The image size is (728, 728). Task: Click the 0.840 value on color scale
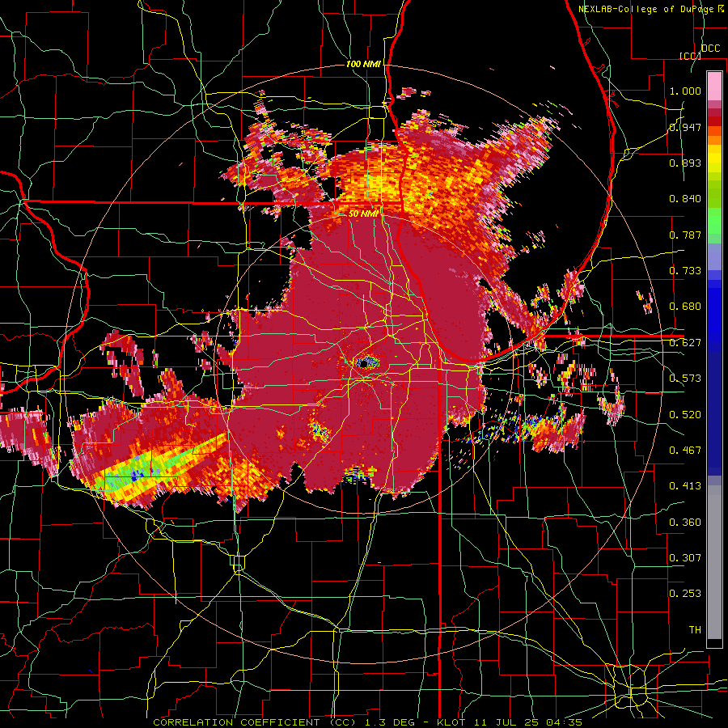coord(685,199)
